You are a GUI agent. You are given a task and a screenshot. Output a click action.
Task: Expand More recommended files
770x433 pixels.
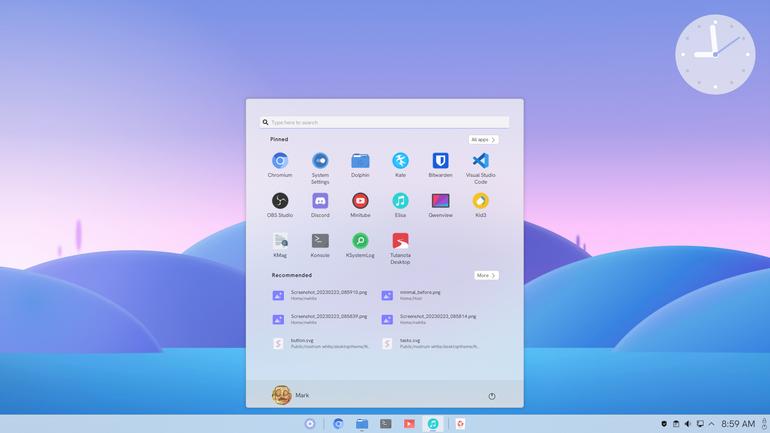click(x=486, y=275)
